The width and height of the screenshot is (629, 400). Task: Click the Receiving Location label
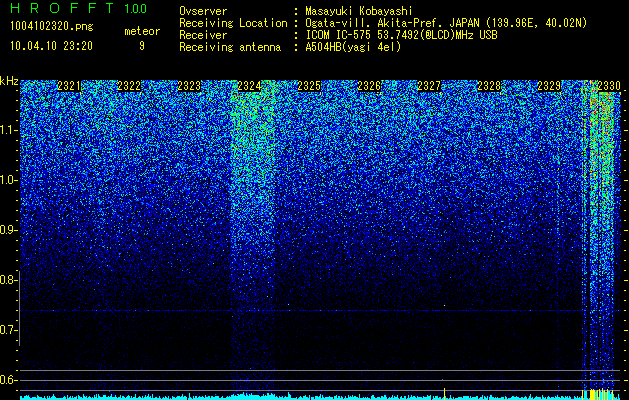(233, 23)
